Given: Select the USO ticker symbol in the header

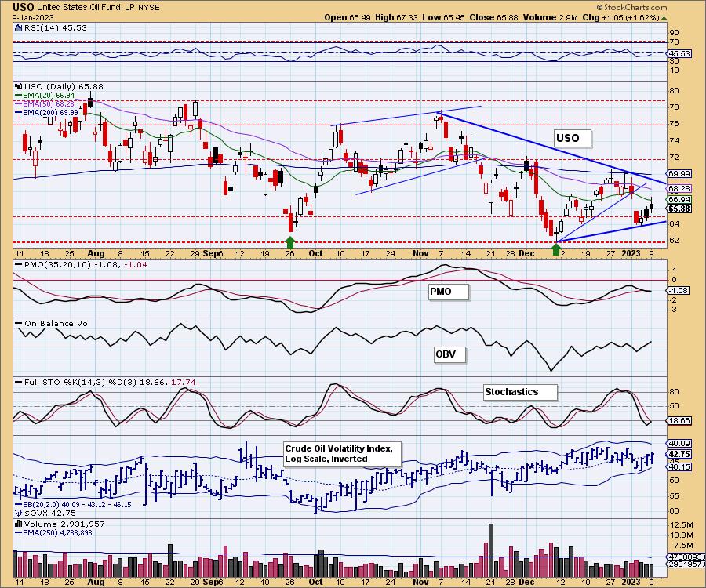Looking at the screenshot, I should click(23, 7).
